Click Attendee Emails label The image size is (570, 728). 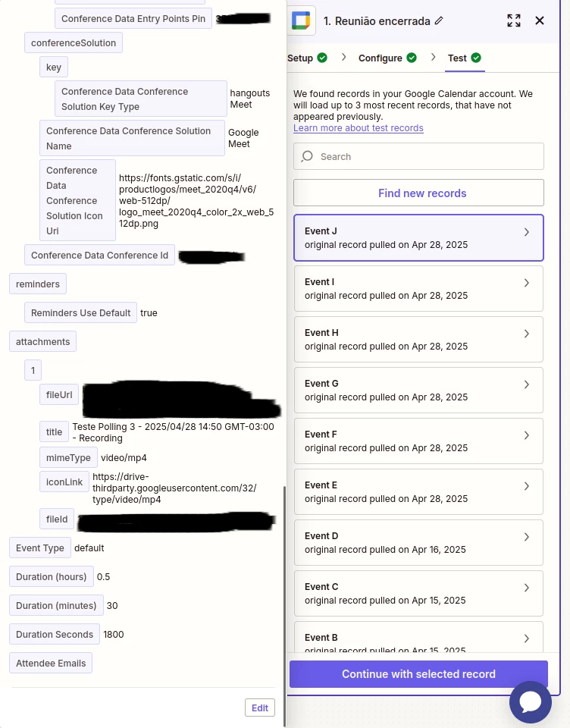coord(51,663)
